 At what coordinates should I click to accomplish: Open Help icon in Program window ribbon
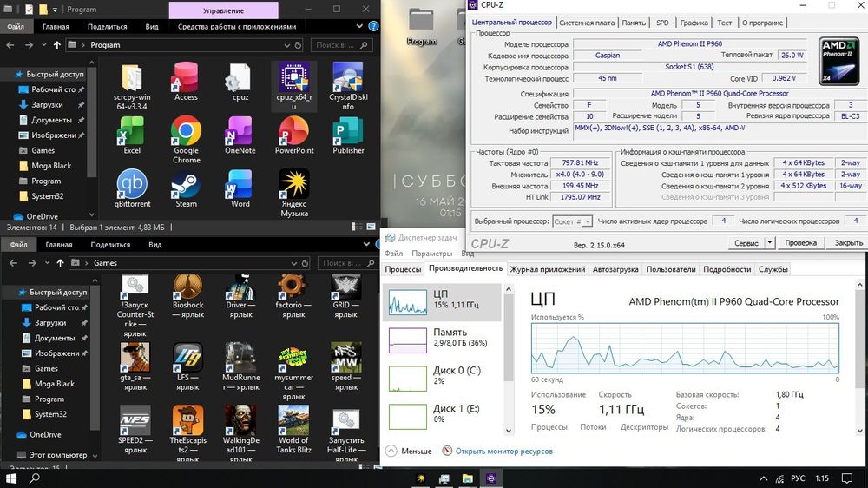point(373,26)
